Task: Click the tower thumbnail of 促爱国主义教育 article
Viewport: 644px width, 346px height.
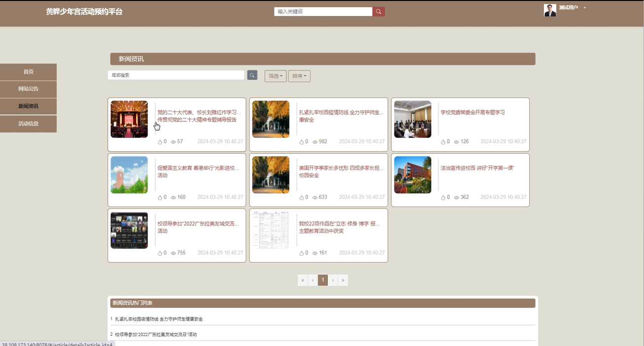Action: [x=129, y=175]
